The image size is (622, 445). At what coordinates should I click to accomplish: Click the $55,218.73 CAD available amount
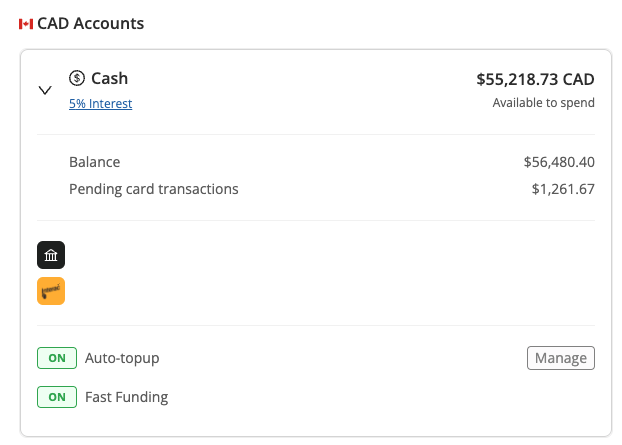click(536, 79)
